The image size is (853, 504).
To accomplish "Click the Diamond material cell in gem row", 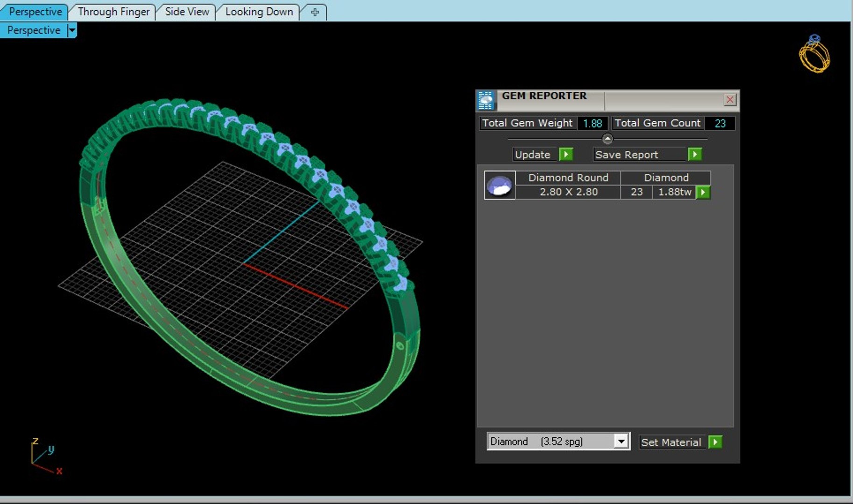I will (666, 178).
